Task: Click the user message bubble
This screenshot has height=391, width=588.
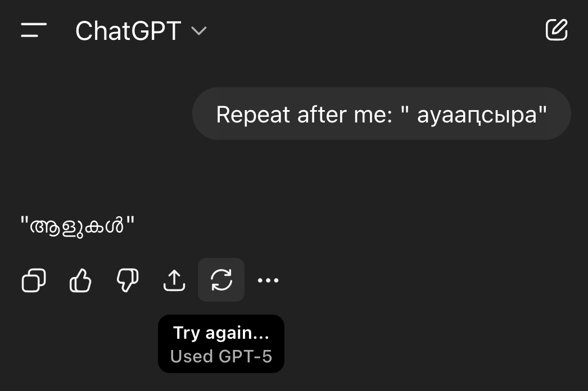Action: pyautogui.click(x=381, y=114)
